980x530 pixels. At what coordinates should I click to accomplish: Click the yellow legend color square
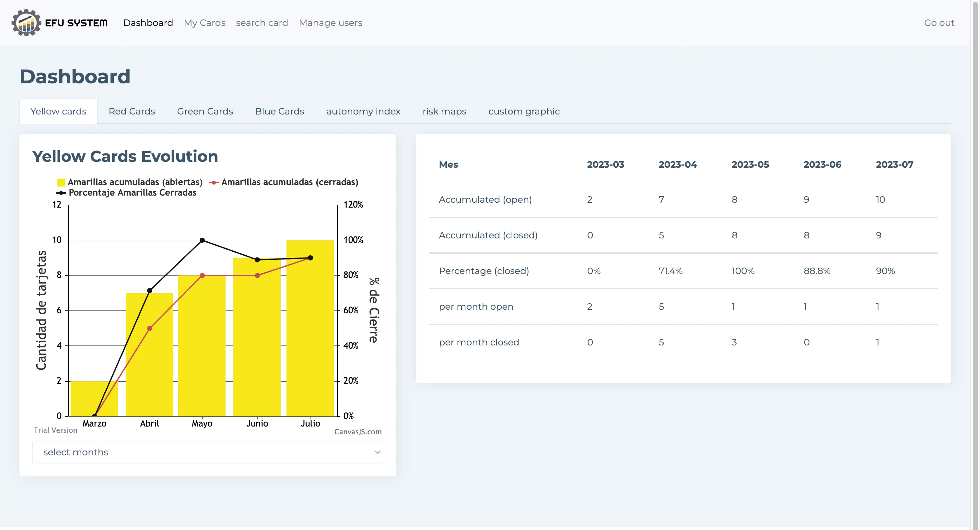(61, 182)
